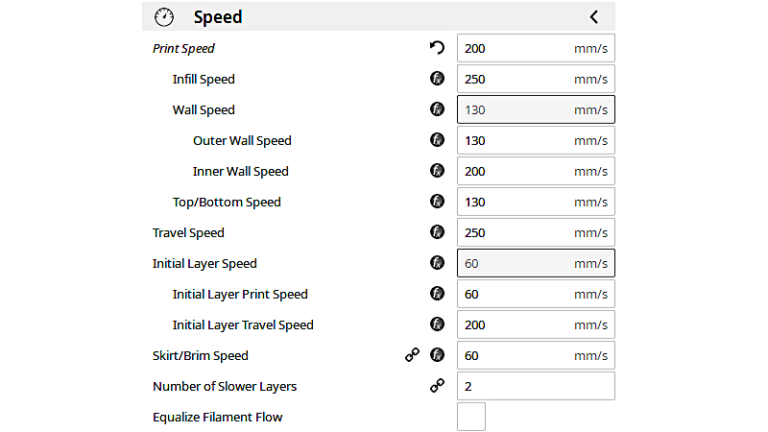Click the formula icon next to Infill Speed

tap(436, 79)
